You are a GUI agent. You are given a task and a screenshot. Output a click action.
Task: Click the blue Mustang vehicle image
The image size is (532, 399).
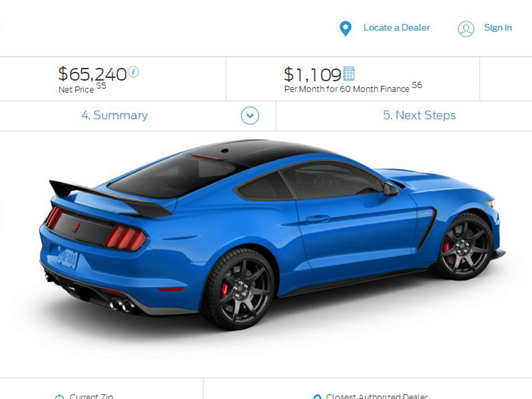click(273, 235)
